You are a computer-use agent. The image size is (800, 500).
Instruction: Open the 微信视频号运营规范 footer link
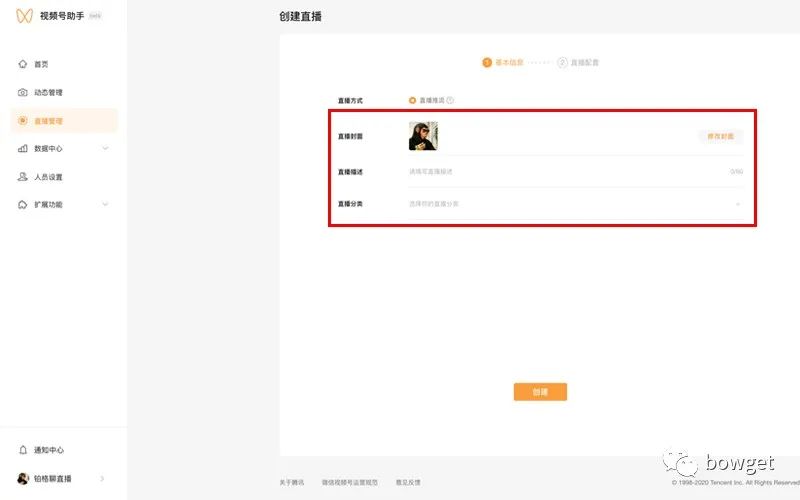coord(350,482)
